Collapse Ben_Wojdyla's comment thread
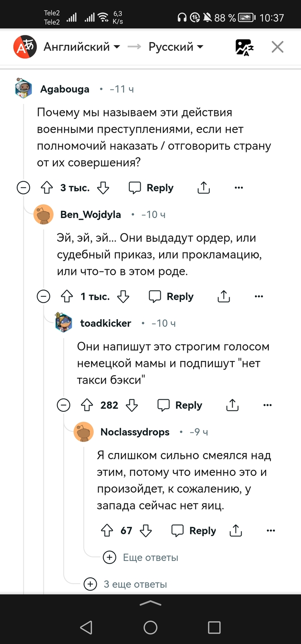 (43, 296)
